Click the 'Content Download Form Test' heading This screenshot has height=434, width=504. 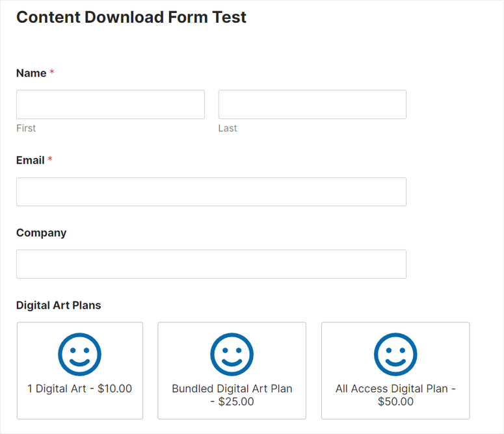tap(131, 17)
